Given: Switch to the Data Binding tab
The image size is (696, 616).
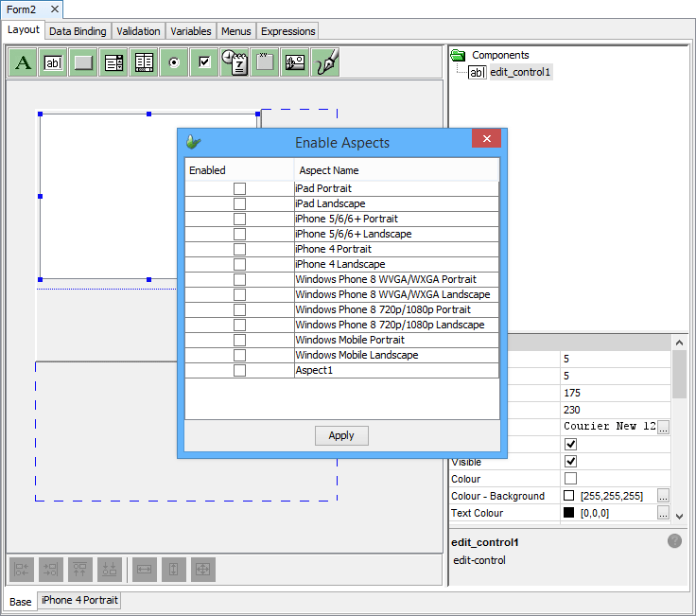Looking at the screenshot, I should point(78,31).
